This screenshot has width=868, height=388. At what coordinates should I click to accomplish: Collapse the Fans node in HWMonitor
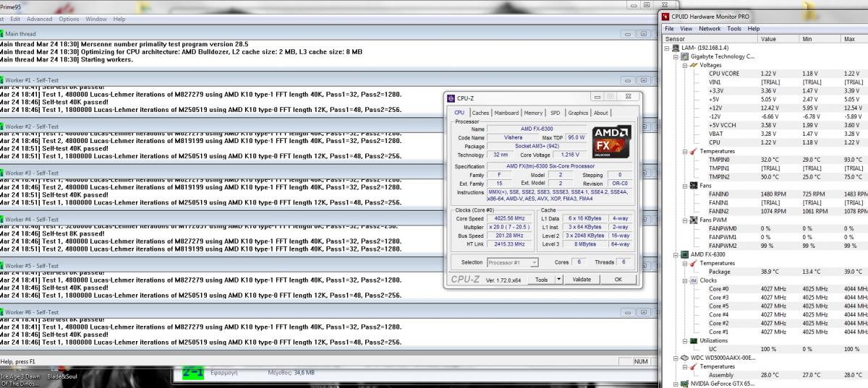click(x=684, y=186)
